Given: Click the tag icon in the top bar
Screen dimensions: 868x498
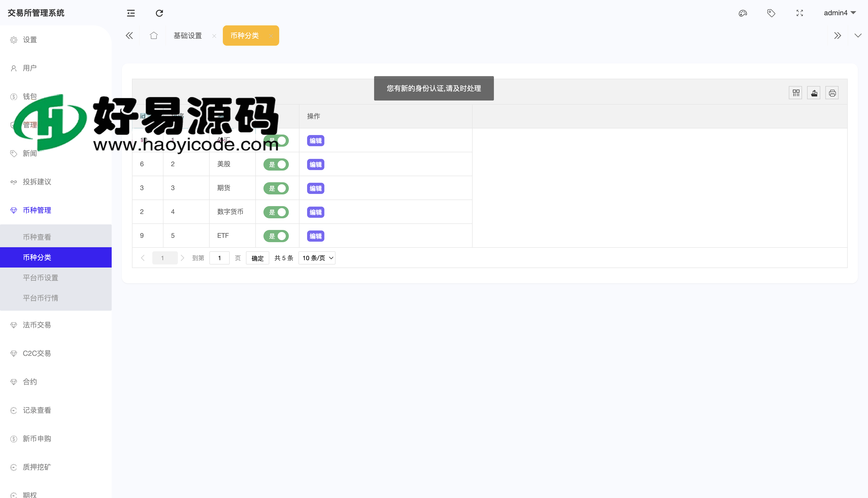Looking at the screenshot, I should pos(771,13).
